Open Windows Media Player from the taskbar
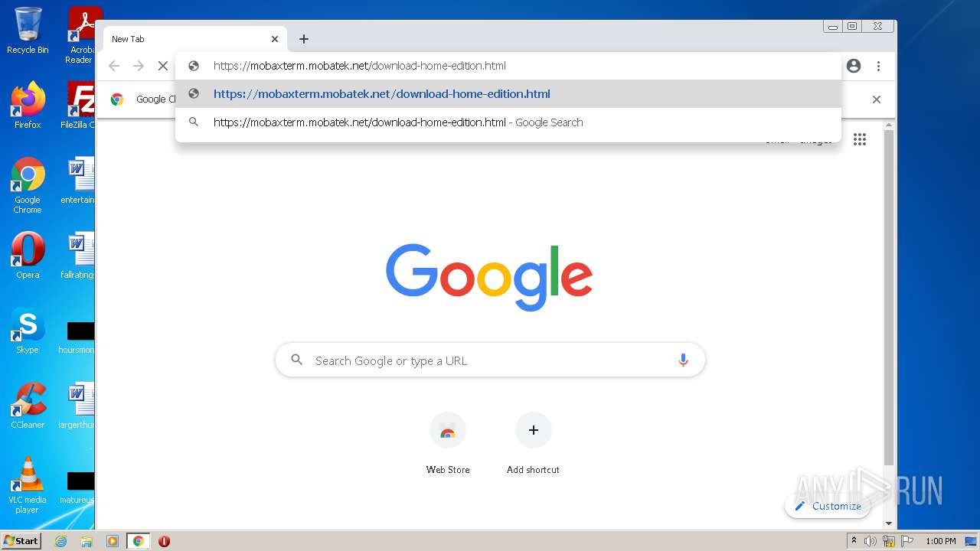Viewport: 980px width, 551px height. [113, 541]
